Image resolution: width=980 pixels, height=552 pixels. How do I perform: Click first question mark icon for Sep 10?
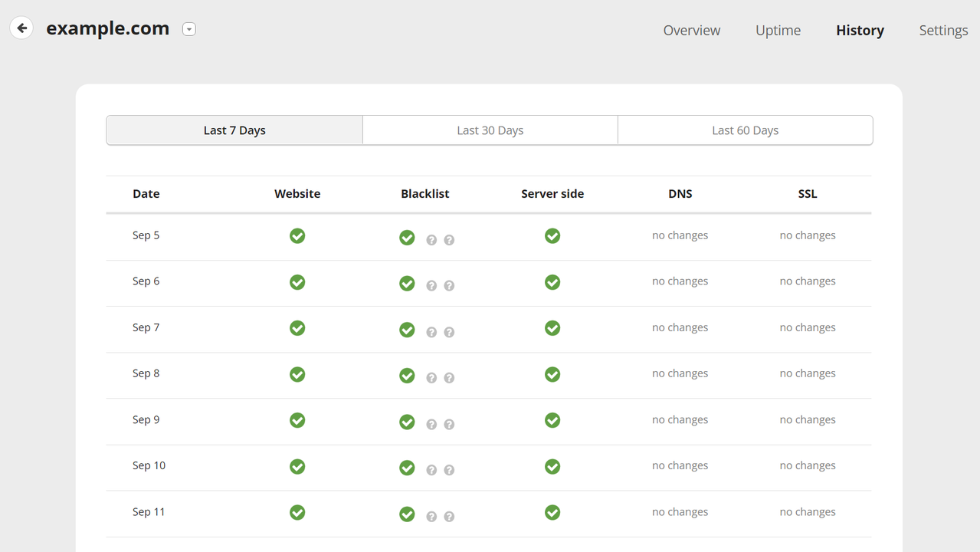click(431, 470)
